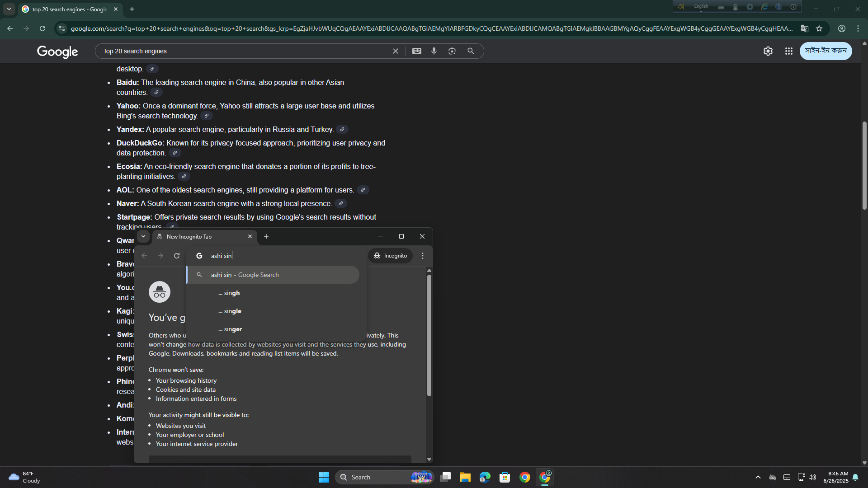Add a new tab in Incognito window
The height and width of the screenshot is (488, 868).
tap(266, 236)
